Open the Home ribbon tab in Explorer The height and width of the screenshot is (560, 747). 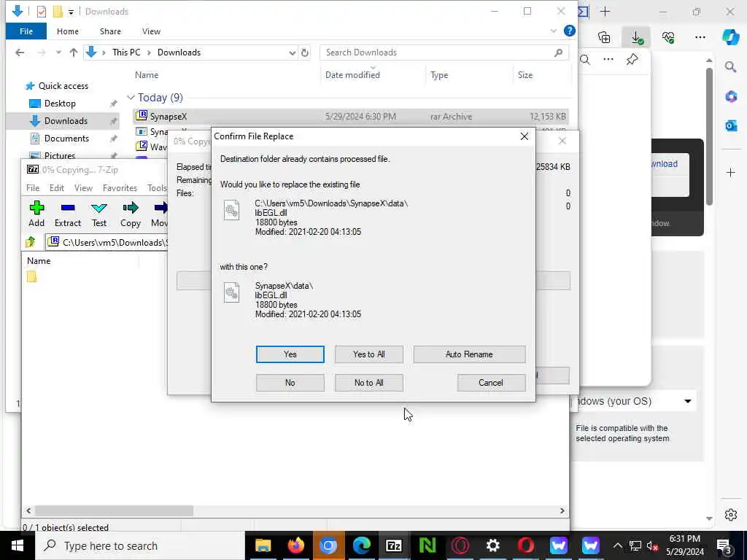[x=68, y=31]
